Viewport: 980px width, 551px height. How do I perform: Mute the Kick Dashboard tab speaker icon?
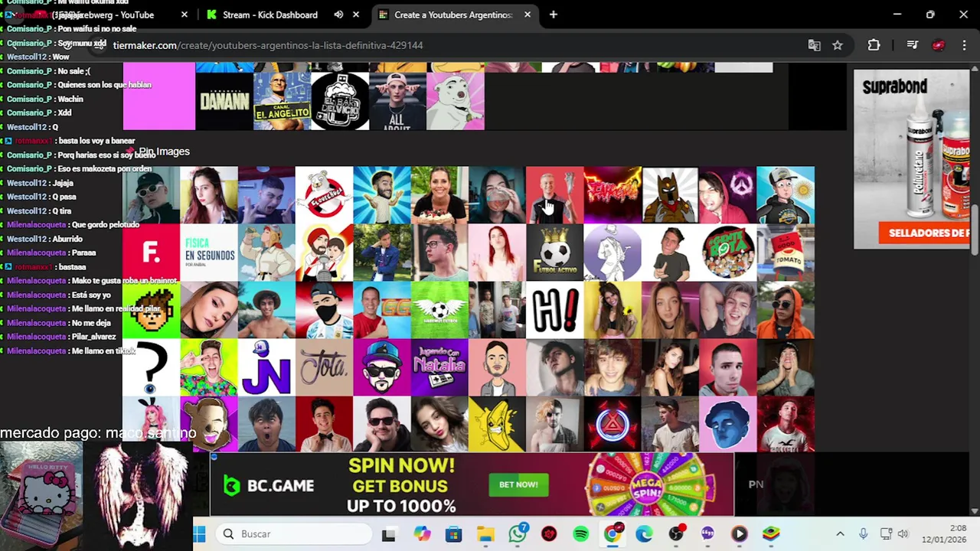click(338, 15)
